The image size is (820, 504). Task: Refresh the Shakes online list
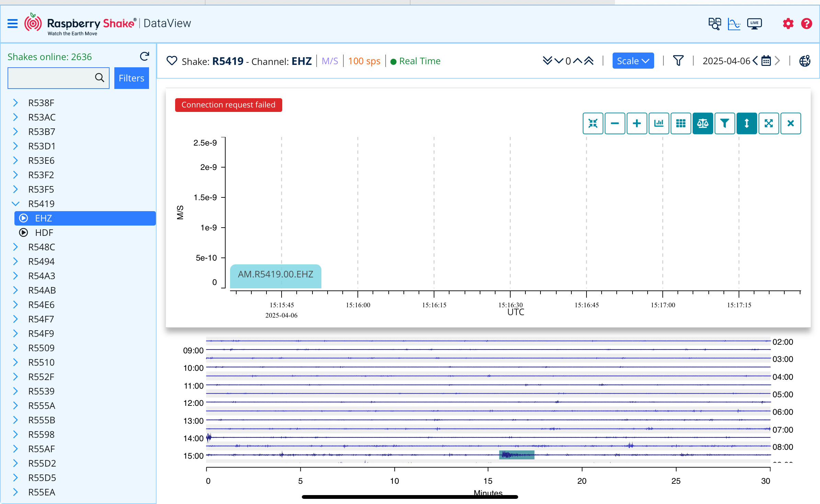(x=145, y=56)
